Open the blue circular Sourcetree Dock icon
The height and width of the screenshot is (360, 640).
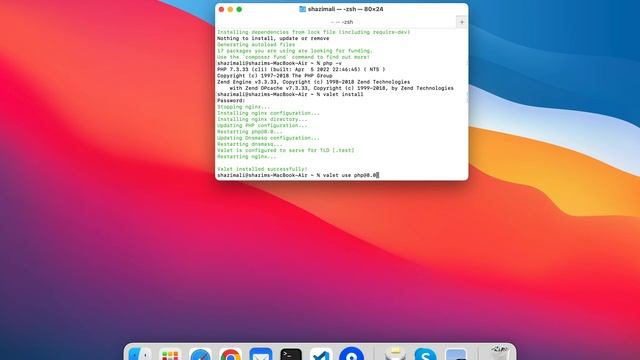tap(351, 354)
